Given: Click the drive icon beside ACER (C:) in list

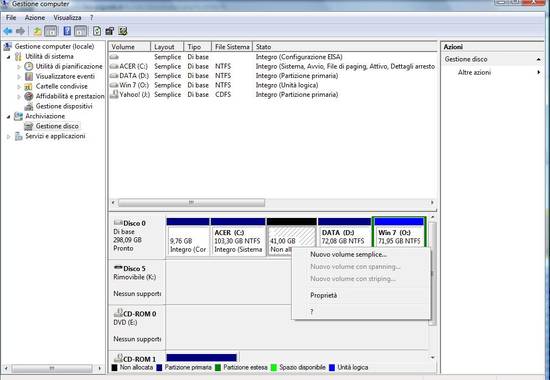Looking at the screenshot, I should [114, 66].
